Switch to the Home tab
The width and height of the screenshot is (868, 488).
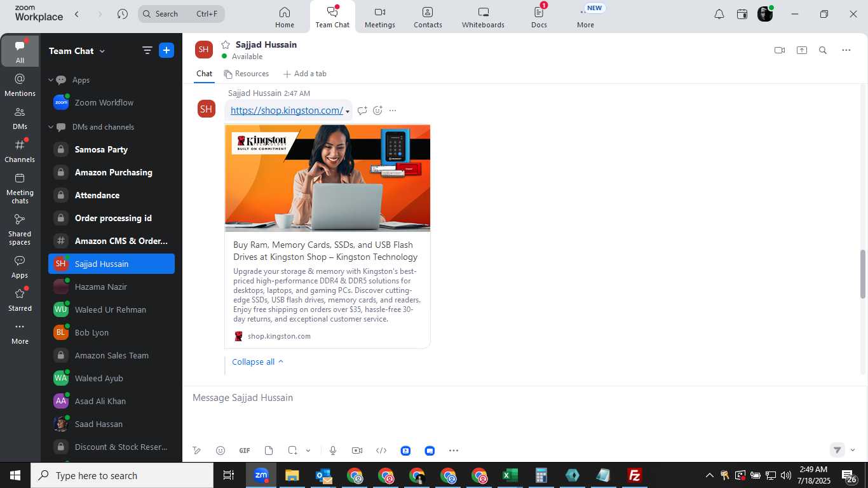coord(285,17)
